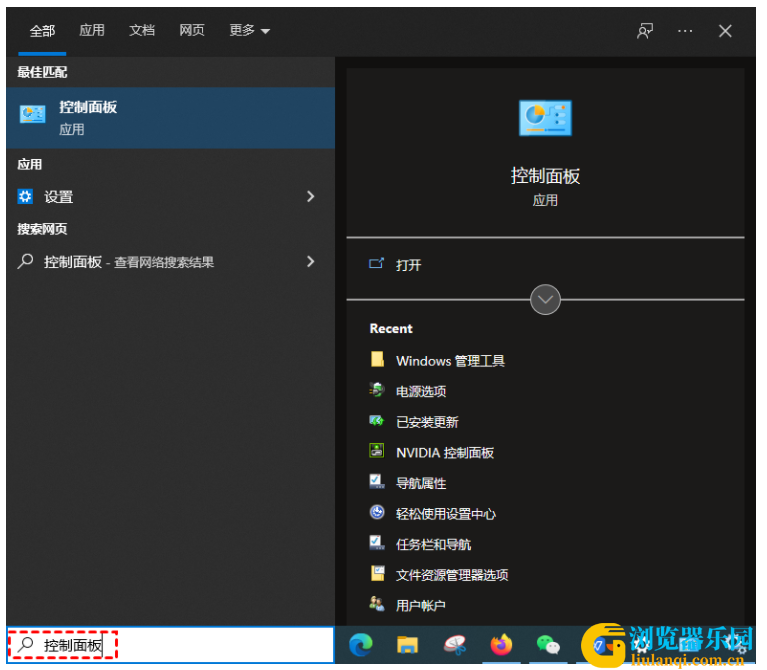
Task: Click the large 控制面板 icon in the preview pane
Action: (545, 118)
